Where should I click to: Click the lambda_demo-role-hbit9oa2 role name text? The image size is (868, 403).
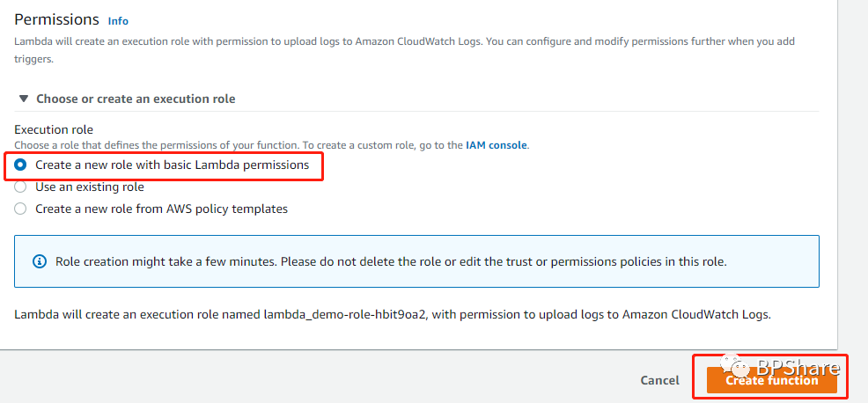pyautogui.click(x=345, y=314)
